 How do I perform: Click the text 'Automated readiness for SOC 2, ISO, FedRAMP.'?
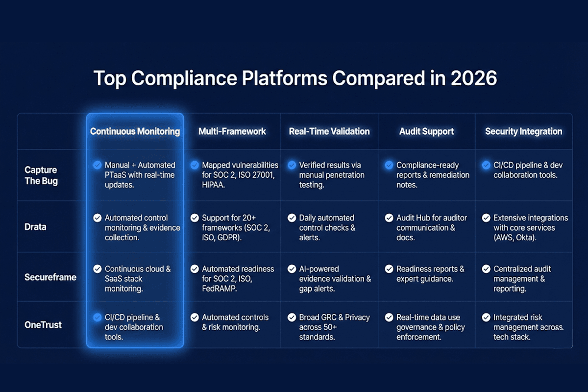coord(238,278)
